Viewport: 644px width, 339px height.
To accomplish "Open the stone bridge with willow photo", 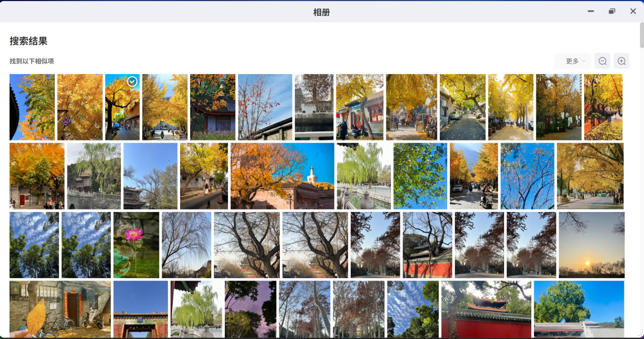I will pos(94,176).
